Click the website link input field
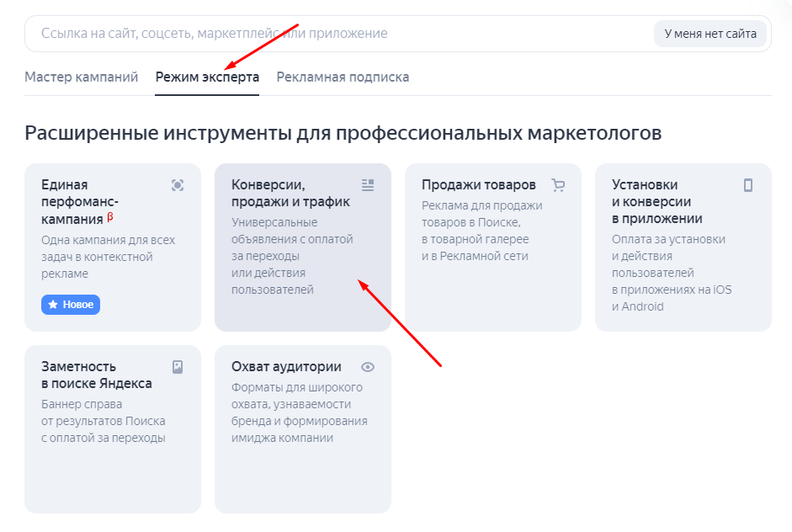 (x=337, y=34)
